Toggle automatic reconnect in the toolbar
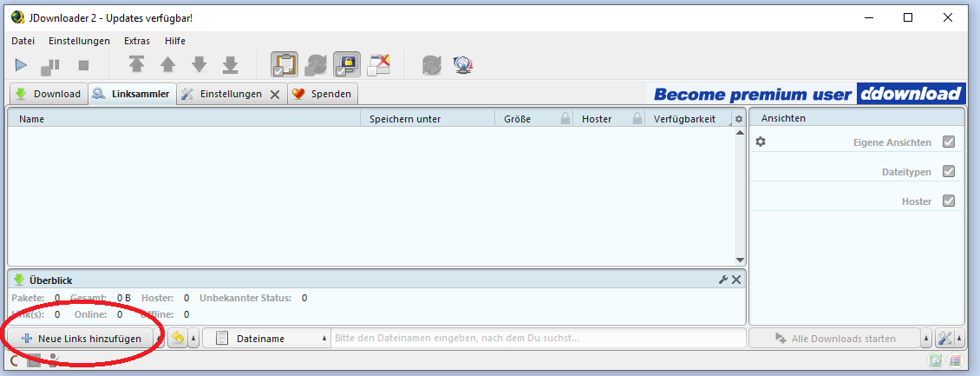This screenshot has width=980, height=376. [x=316, y=64]
